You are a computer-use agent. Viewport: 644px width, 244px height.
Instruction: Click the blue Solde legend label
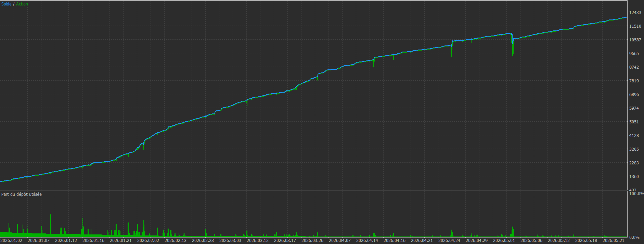[x=7, y=4]
